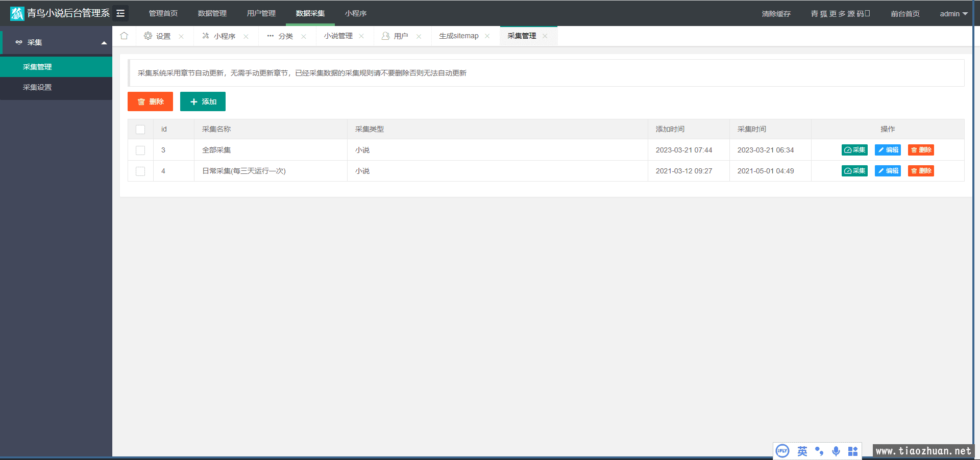Viewport: 980px width, 460px height.
Task: Click the 青鸟小说 logo icon
Action: 17,13
